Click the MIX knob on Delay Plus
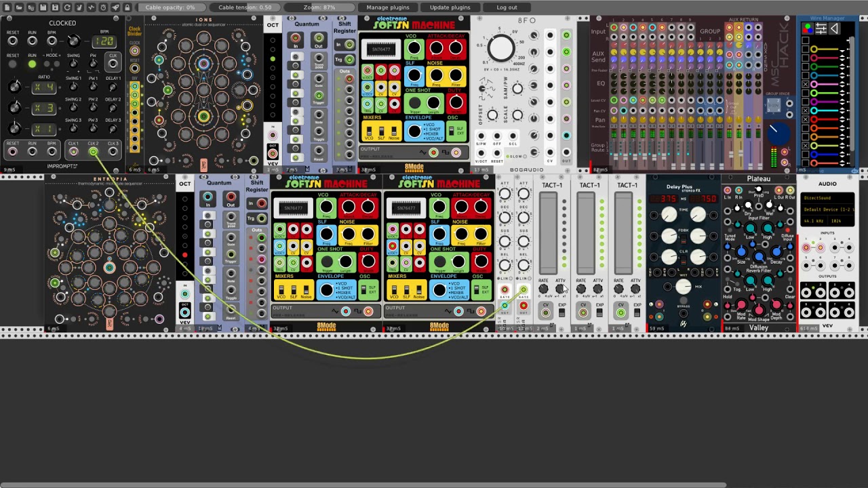868x488 pixels. click(684, 287)
